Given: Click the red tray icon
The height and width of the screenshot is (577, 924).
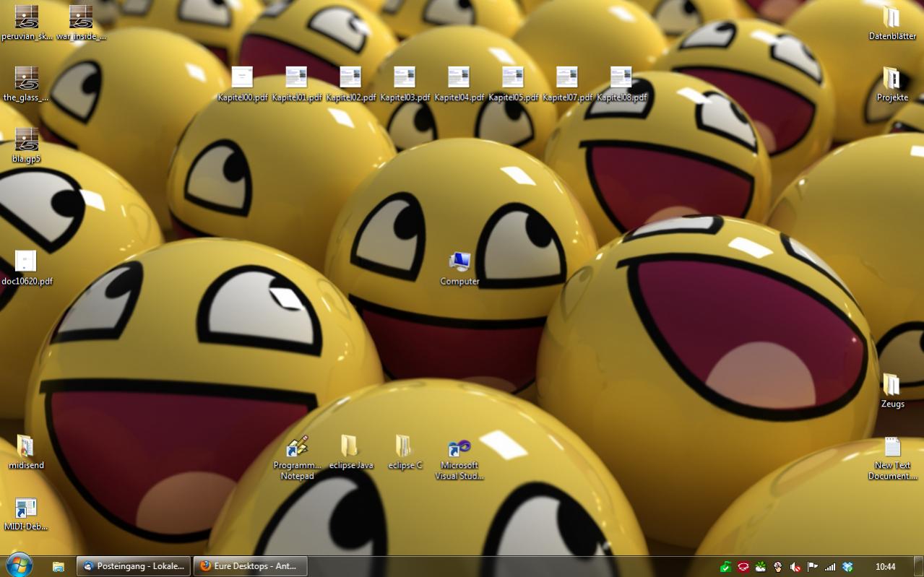Looking at the screenshot, I should point(743,567).
